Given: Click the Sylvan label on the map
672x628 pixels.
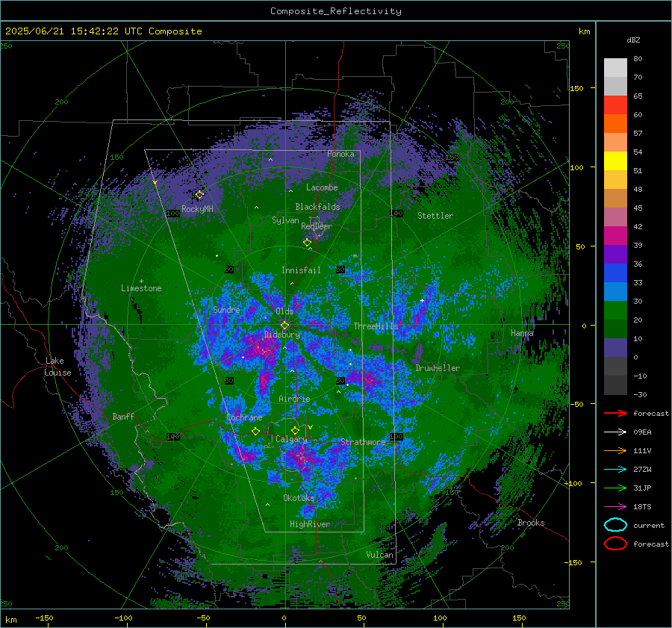Looking at the screenshot, I should click(285, 220).
